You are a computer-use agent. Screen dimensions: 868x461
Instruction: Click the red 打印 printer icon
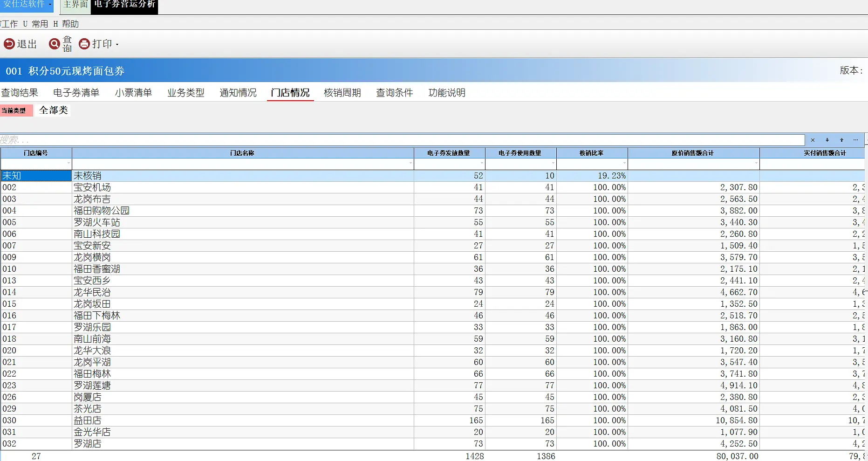tap(84, 44)
